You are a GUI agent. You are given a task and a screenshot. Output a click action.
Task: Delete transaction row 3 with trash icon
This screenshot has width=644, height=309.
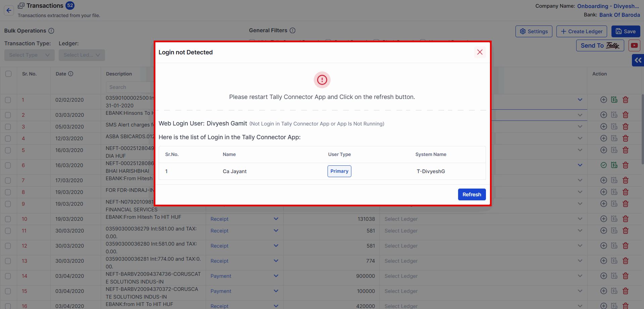[626, 126]
